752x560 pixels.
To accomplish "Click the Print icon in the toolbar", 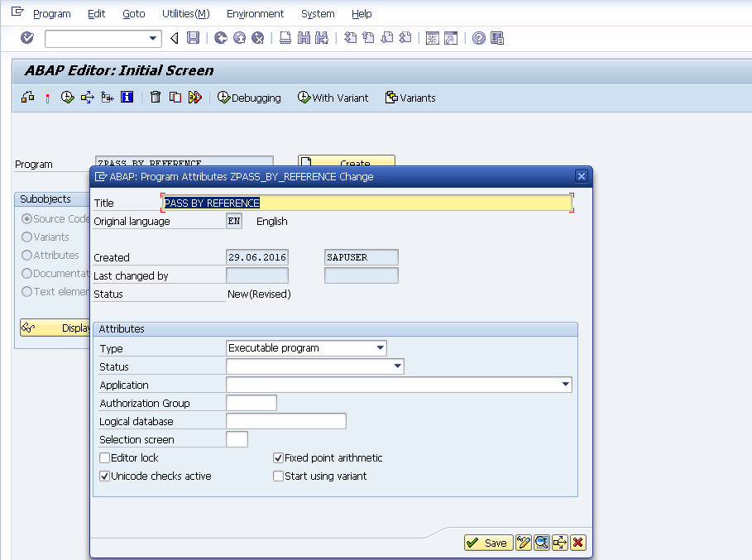I will pos(284,38).
